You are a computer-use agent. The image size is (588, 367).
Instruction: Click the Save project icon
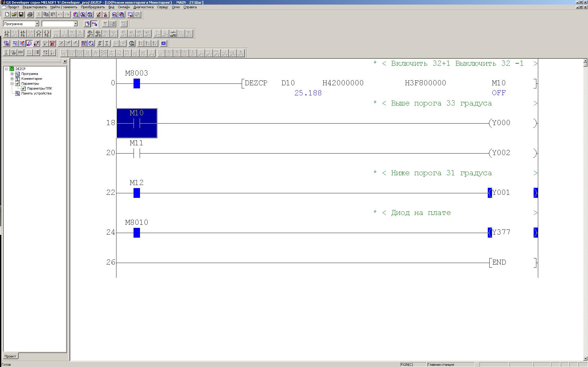click(21, 14)
